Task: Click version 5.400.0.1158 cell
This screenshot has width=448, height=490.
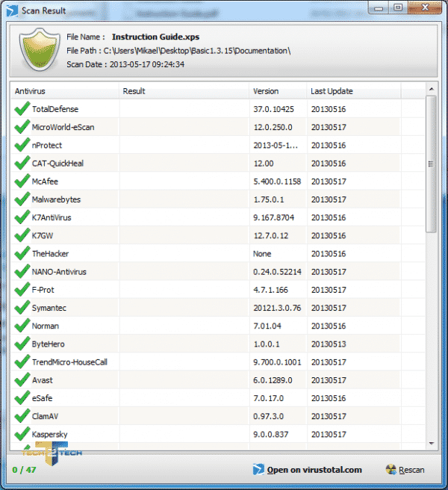Action: (277, 182)
